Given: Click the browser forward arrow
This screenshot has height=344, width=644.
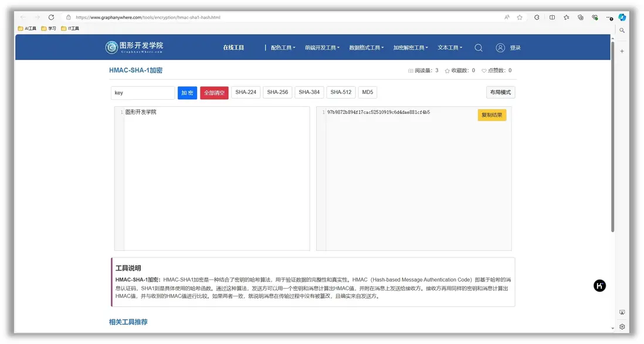Looking at the screenshot, I should pyautogui.click(x=38, y=17).
